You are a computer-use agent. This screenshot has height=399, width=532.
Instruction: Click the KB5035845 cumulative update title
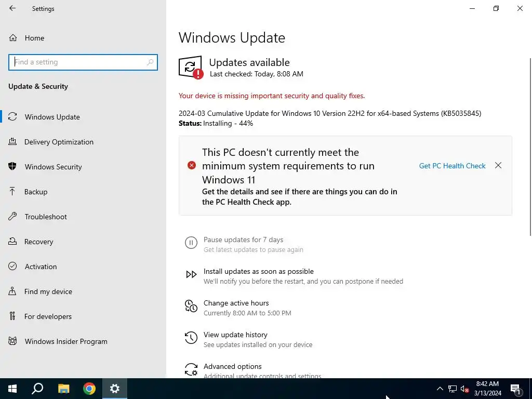point(330,113)
